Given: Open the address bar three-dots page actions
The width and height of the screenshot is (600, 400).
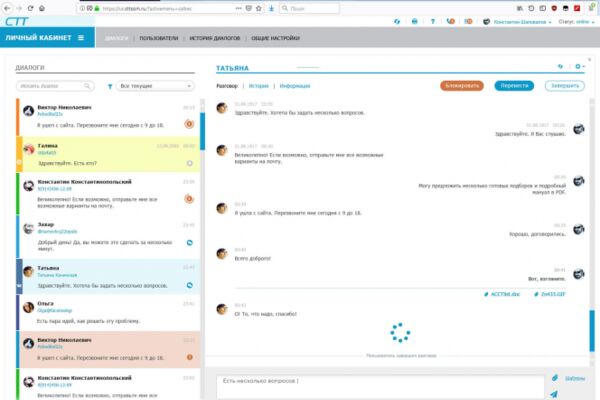Looking at the screenshot, I should 238,8.
